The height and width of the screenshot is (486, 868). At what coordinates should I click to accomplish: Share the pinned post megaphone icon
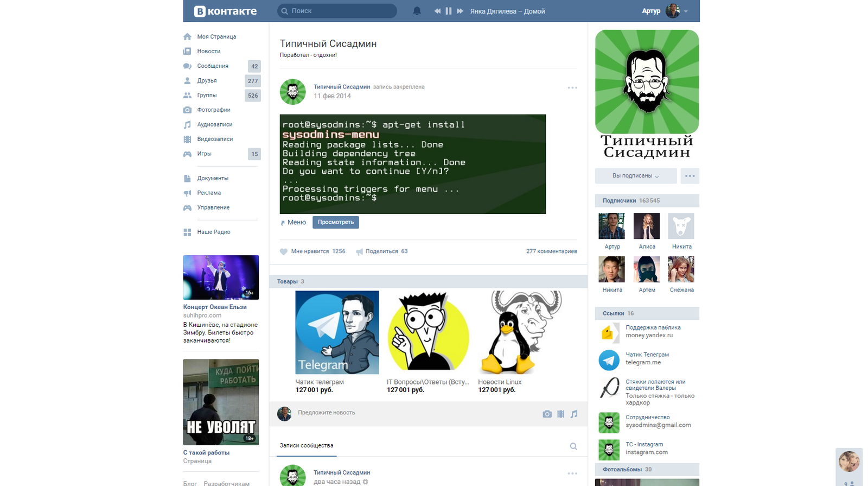tap(359, 251)
